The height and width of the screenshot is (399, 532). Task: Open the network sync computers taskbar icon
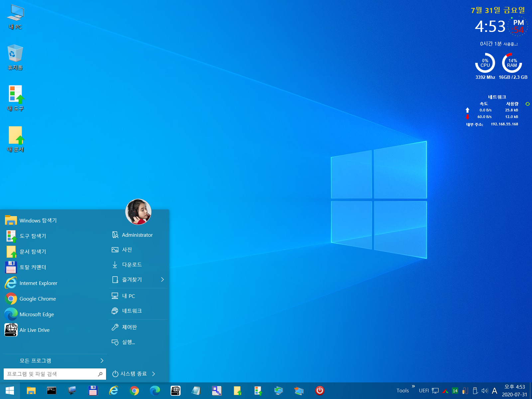coord(279,391)
